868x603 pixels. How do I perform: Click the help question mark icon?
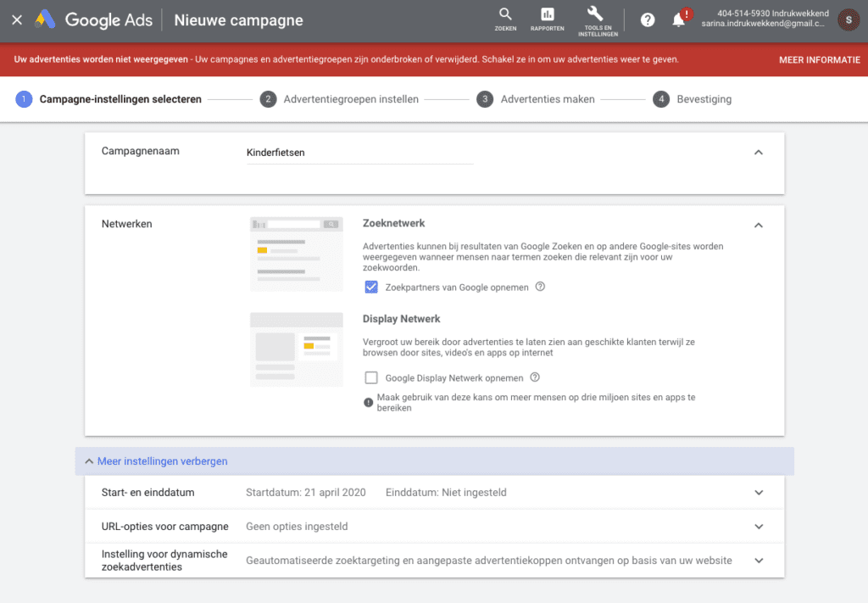pos(648,20)
